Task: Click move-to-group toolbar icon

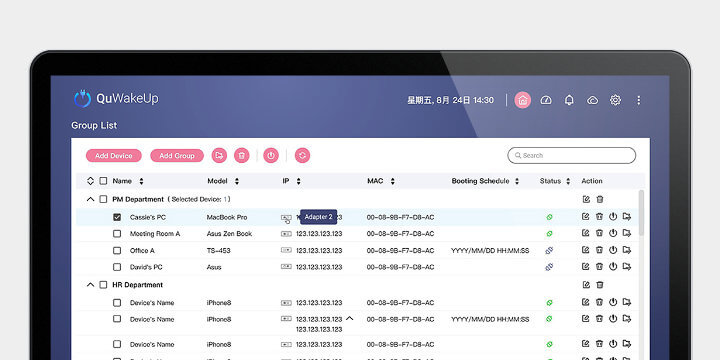Action: click(219, 156)
